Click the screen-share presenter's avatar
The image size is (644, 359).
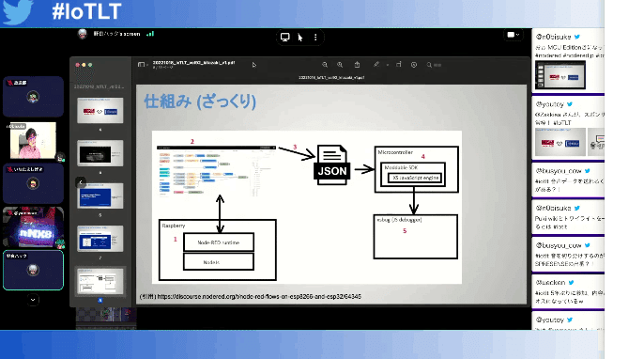pos(83,34)
